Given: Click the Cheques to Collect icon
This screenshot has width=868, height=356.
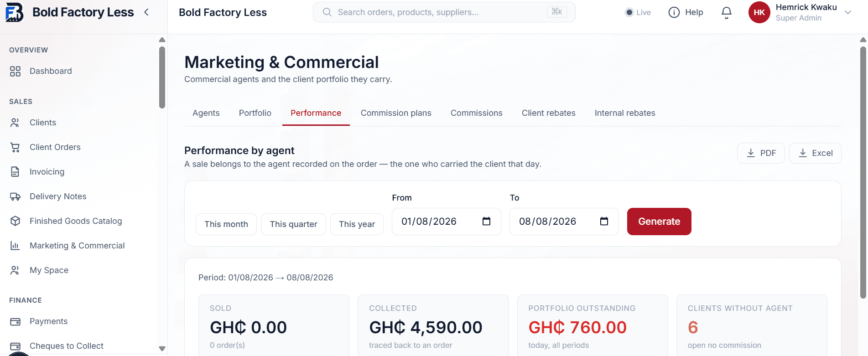Looking at the screenshot, I should coord(15,346).
